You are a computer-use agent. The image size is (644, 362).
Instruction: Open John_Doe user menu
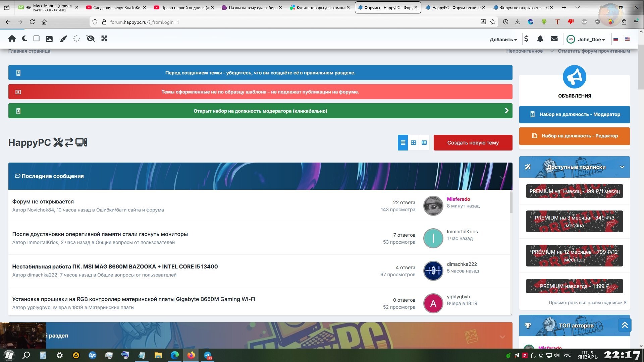click(591, 40)
